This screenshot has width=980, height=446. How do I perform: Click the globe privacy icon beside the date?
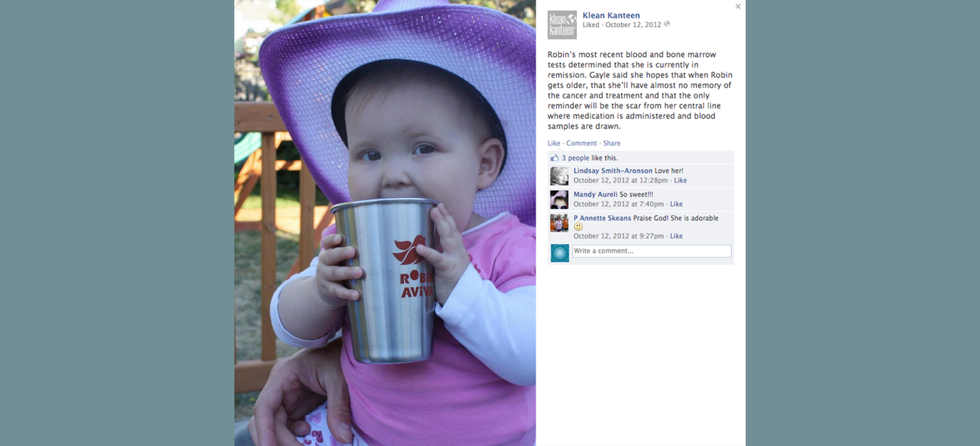[667, 24]
